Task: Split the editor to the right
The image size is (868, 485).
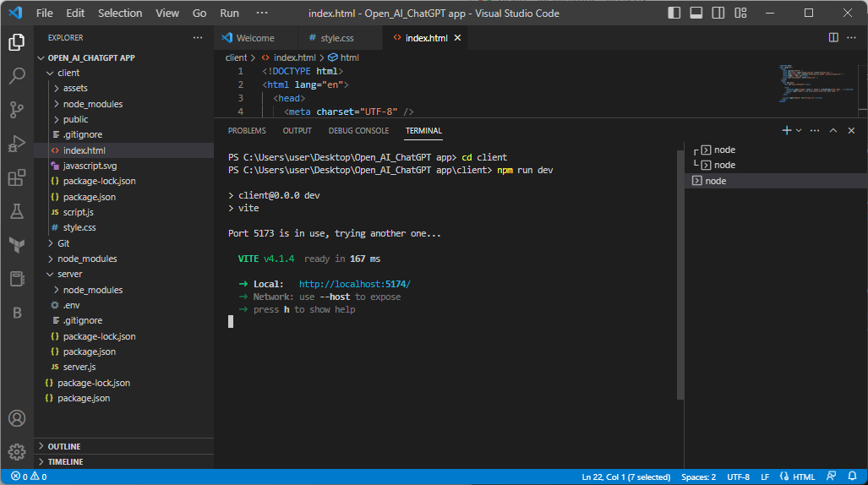Action: click(833, 37)
